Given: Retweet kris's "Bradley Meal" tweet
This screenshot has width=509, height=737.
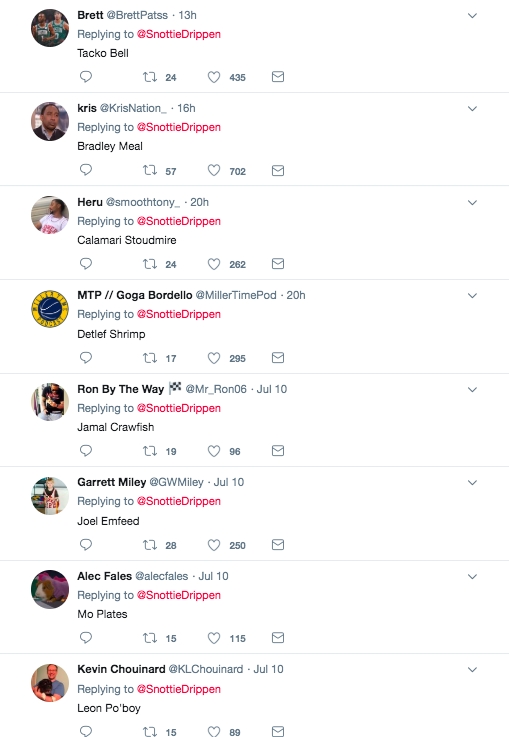Looking at the screenshot, I should [150, 170].
